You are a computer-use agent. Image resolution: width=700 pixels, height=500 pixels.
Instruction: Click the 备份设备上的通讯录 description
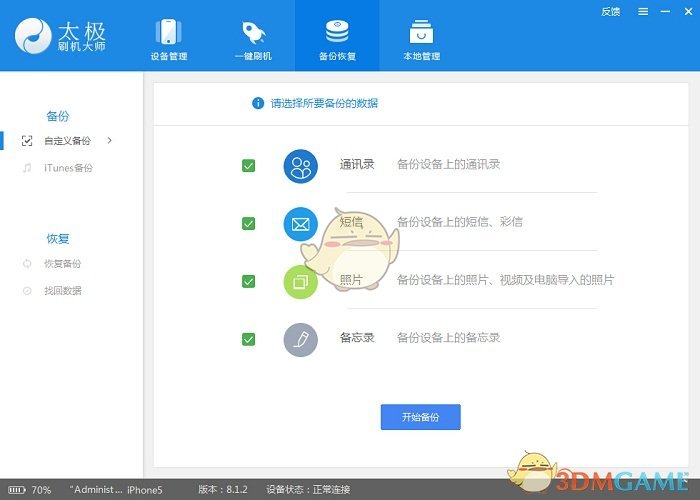pyautogui.click(x=449, y=164)
